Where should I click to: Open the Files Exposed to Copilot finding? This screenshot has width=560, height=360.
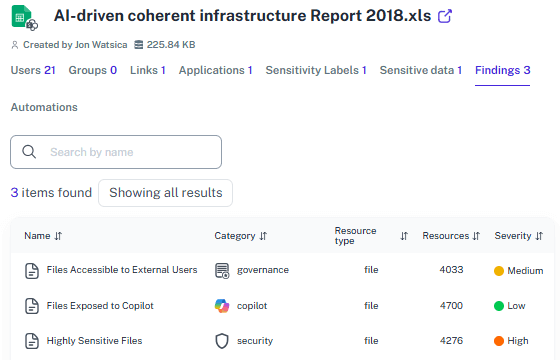[100, 306]
